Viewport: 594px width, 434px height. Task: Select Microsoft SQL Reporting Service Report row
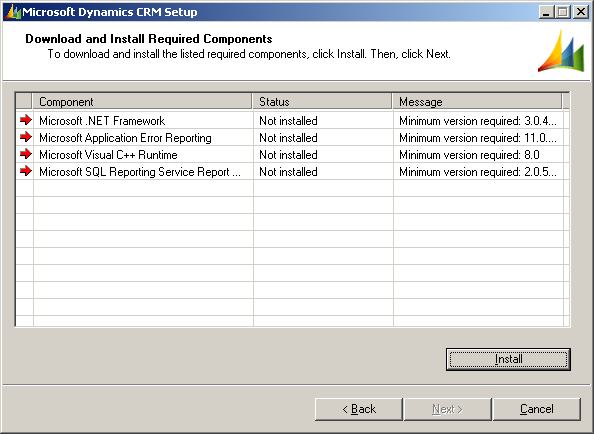pyautogui.click(x=290, y=172)
